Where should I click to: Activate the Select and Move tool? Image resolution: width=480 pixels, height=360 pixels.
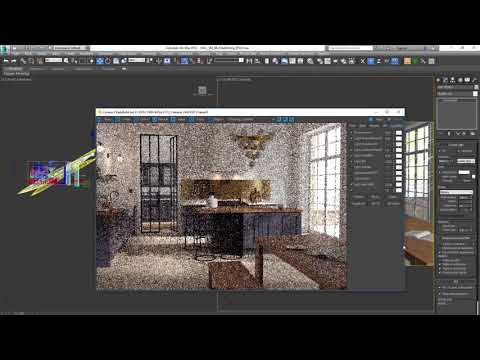pyautogui.click(x=100, y=61)
